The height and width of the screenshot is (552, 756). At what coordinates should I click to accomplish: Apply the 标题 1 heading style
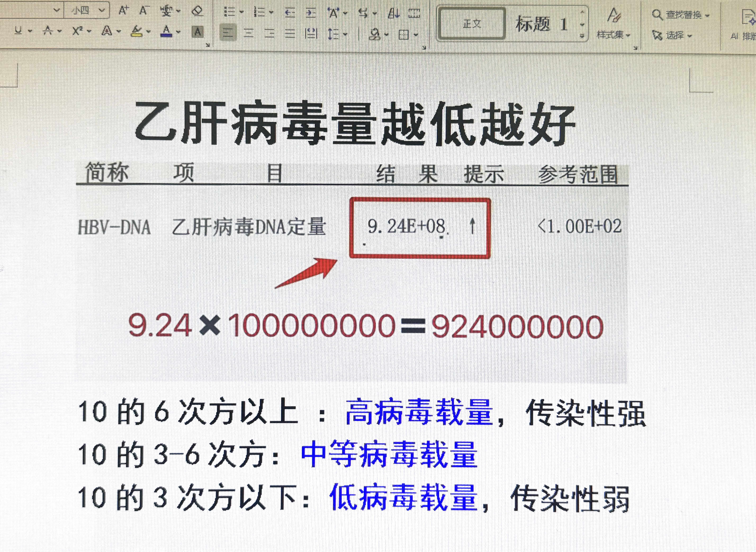[x=541, y=24]
